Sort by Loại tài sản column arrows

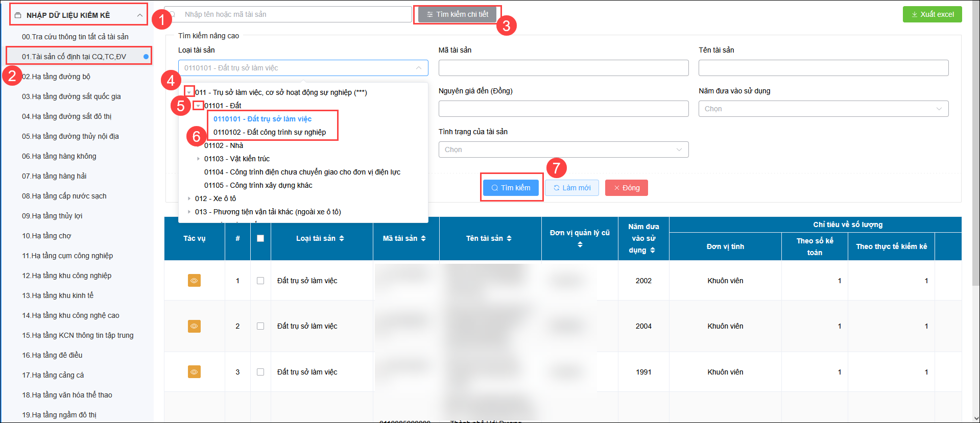point(342,238)
